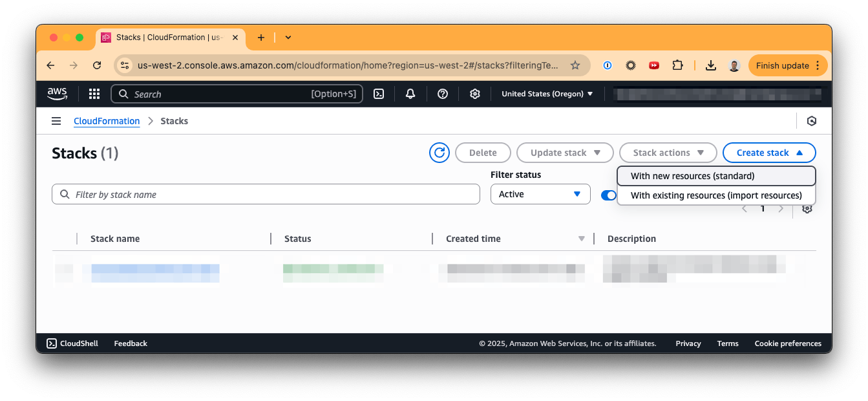The width and height of the screenshot is (868, 401).
Task: Click the red YouTube extension icon
Action: (x=654, y=65)
